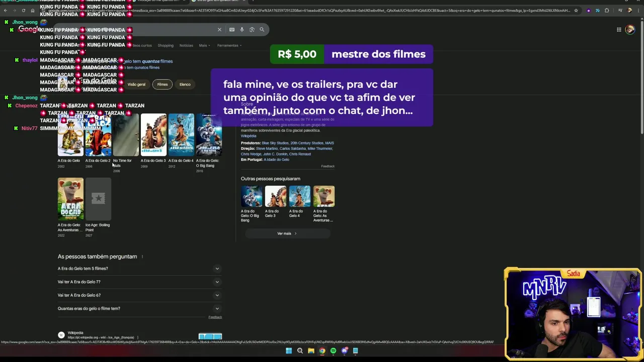Select the Elenco chip
The image size is (644, 362).
coord(185,84)
